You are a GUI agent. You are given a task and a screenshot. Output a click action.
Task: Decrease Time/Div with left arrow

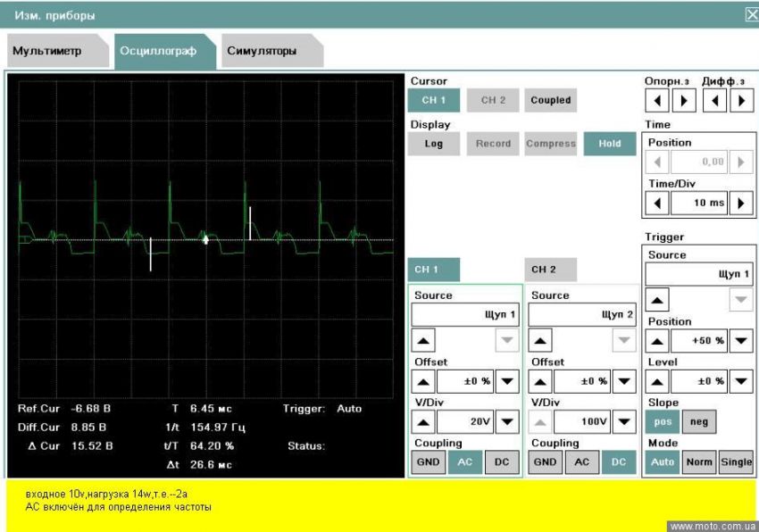click(657, 203)
